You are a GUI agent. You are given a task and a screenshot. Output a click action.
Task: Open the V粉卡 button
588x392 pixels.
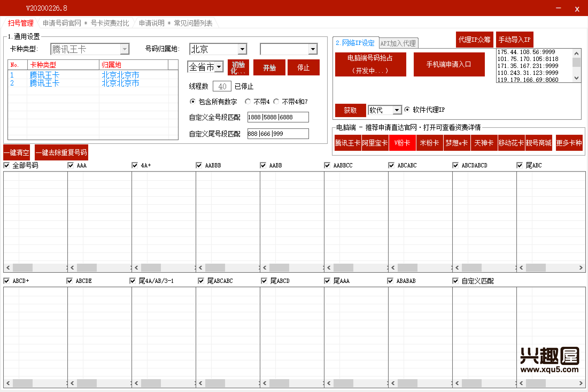[402, 143]
